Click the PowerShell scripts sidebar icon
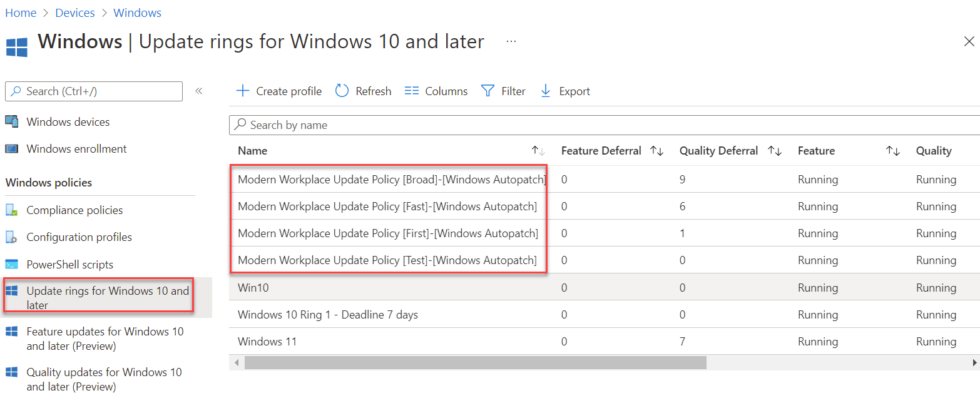 (x=12, y=265)
